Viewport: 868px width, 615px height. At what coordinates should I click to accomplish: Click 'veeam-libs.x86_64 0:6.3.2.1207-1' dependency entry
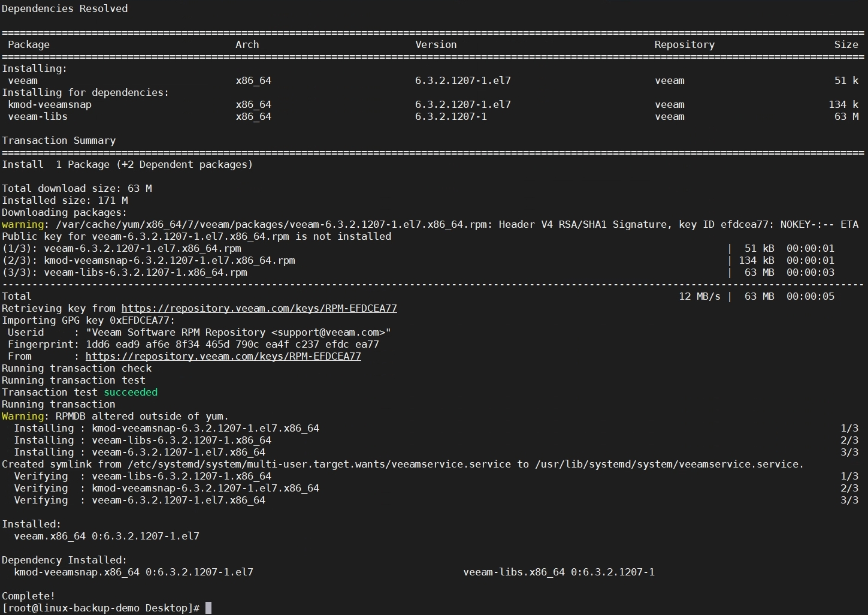click(x=559, y=572)
